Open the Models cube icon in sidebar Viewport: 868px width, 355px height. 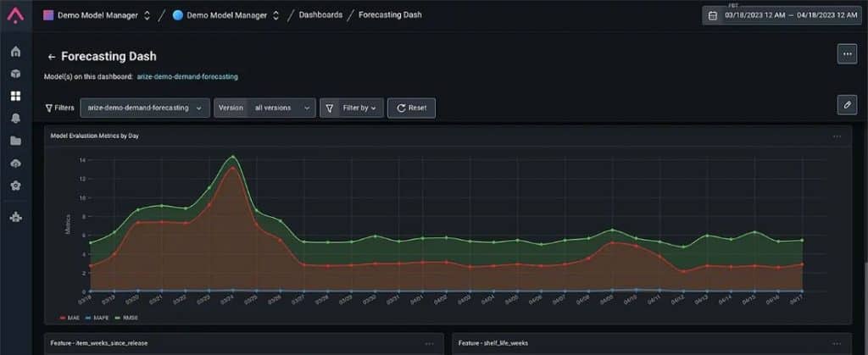(15, 74)
